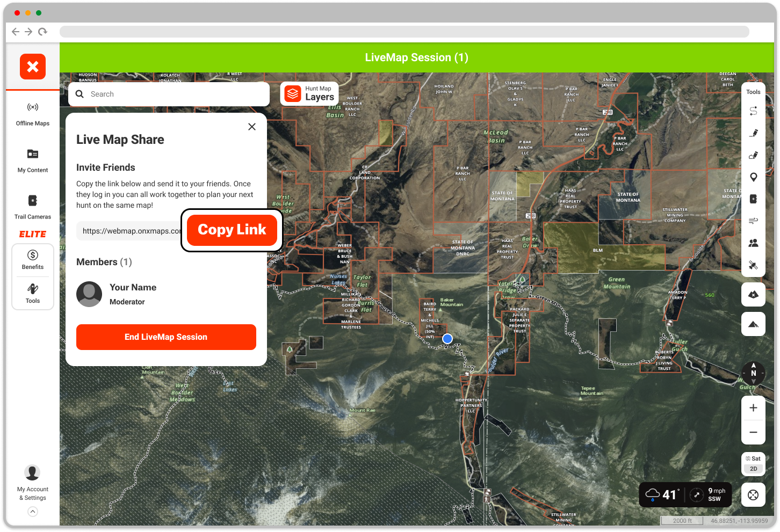The height and width of the screenshot is (532, 780).
Task: Click the browser address bar
Action: point(405,32)
